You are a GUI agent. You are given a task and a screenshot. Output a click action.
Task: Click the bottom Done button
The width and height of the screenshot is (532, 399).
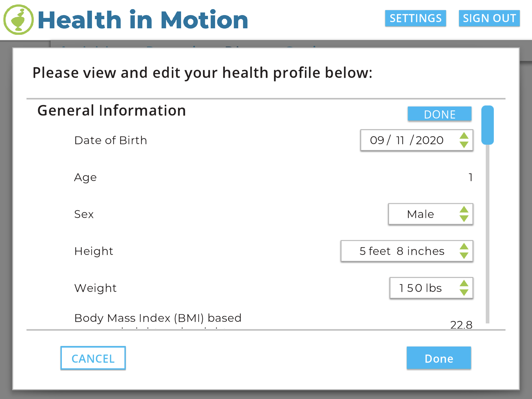439,358
